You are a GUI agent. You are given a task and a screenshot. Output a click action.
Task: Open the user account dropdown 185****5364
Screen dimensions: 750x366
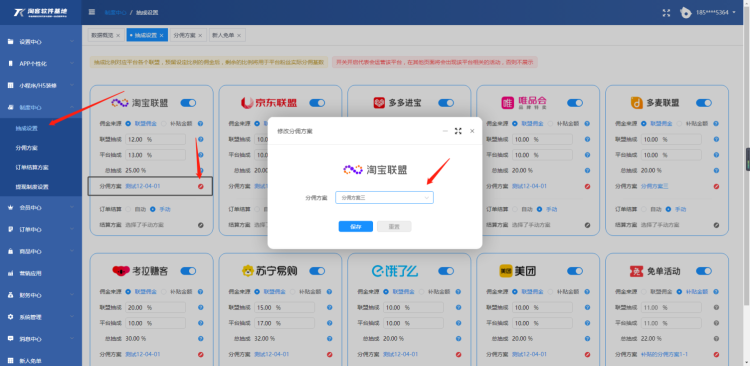(x=716, y=12)
